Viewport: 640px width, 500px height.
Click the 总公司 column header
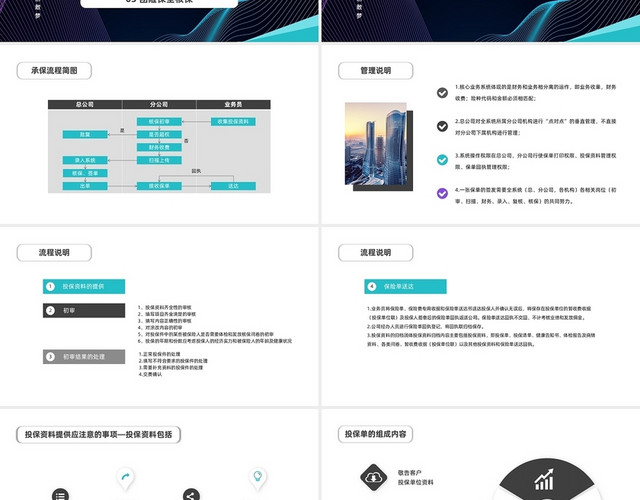pyautogui.click(x=85, y=104)
